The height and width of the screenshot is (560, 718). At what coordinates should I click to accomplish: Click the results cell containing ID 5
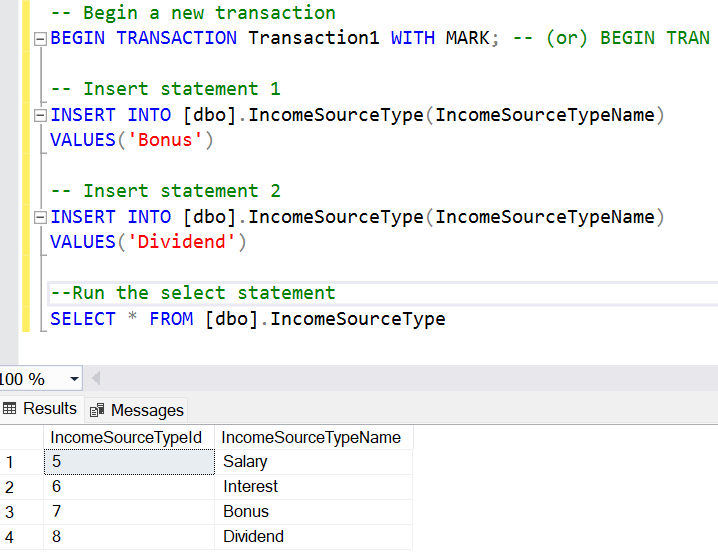(x=129, y=462)
